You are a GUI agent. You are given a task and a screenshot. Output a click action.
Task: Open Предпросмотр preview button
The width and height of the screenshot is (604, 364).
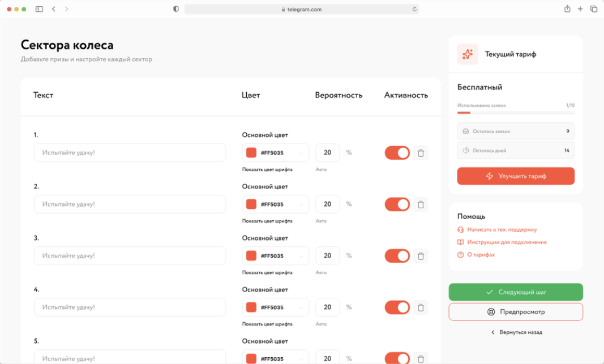pyautogui.click(x=516, y=312)
